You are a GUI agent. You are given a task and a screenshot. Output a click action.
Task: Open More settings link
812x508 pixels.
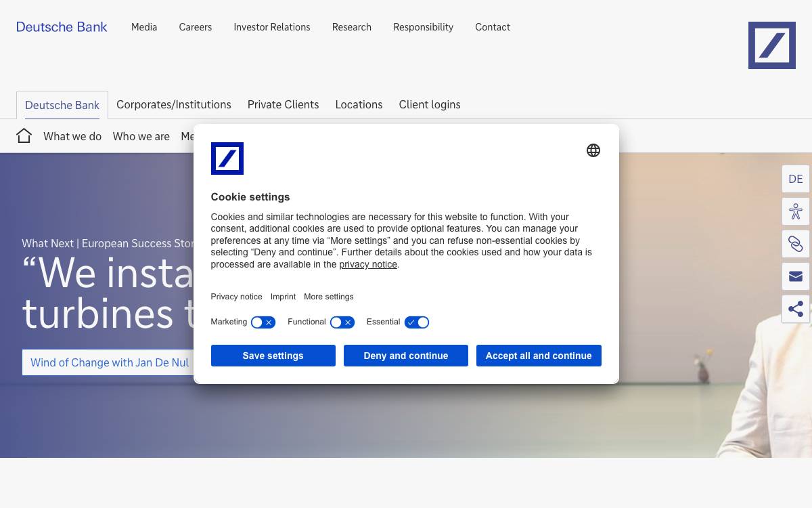tap(329, 297)
